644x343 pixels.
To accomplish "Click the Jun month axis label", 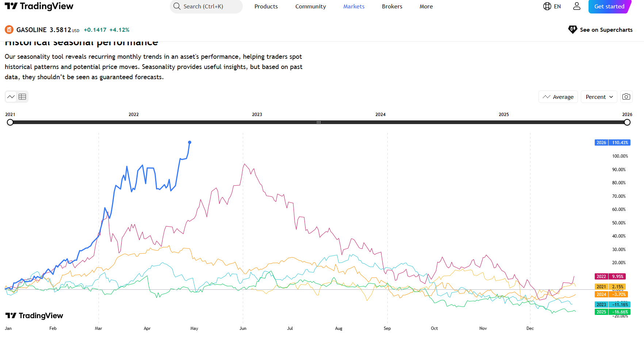I will click(x=243, y=328).
